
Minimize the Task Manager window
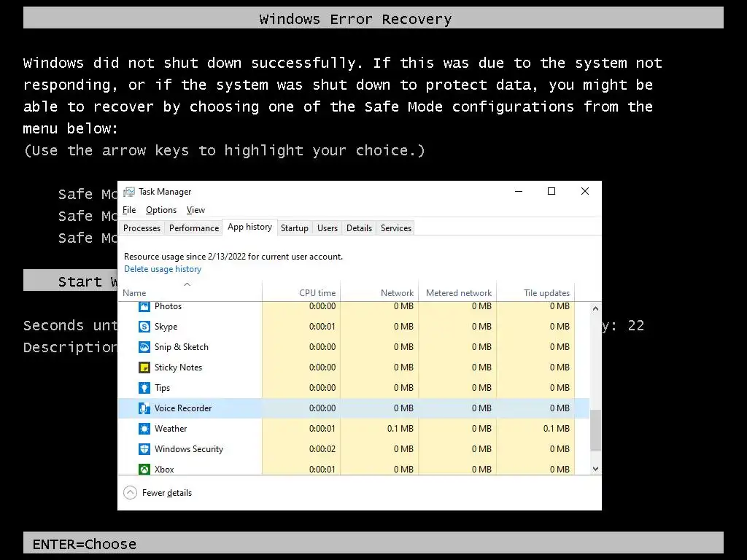[x=519, y=192]
